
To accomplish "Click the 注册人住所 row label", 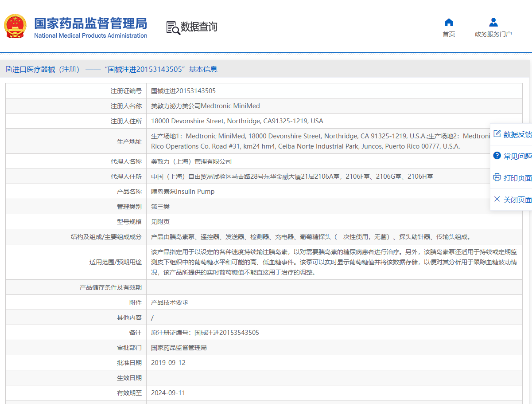I will pos(126,121).
